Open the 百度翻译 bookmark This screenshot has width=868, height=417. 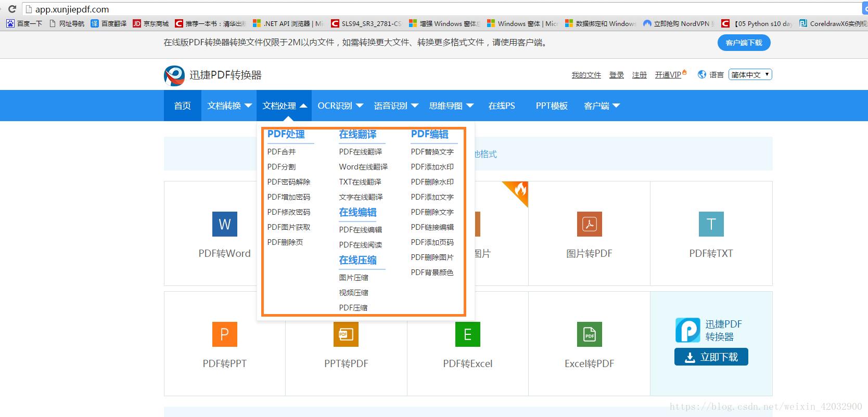coord(109,23)
